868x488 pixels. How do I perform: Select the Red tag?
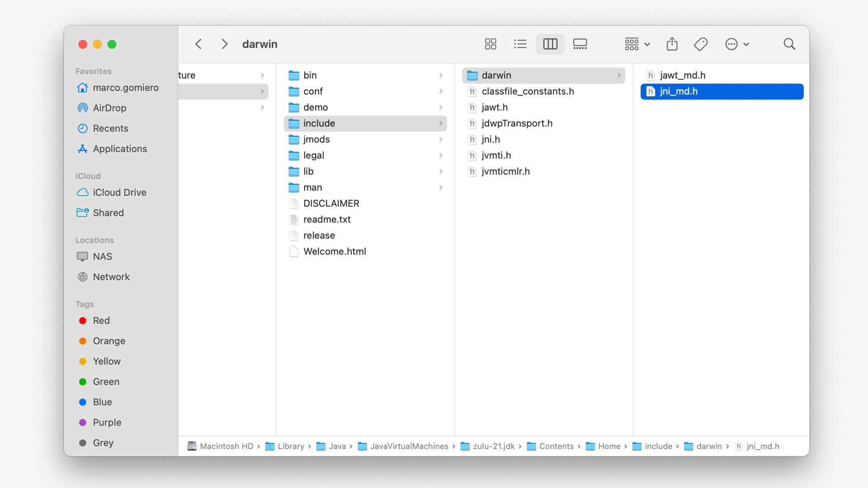tap(101, 320)
